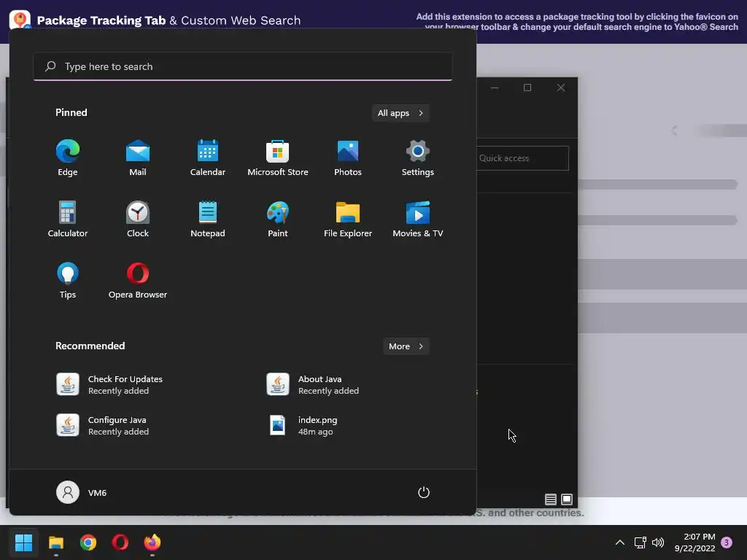The width and height of the screenshot is (747, 560).
Task: Open network status in system tray
Action: (640, 542)
